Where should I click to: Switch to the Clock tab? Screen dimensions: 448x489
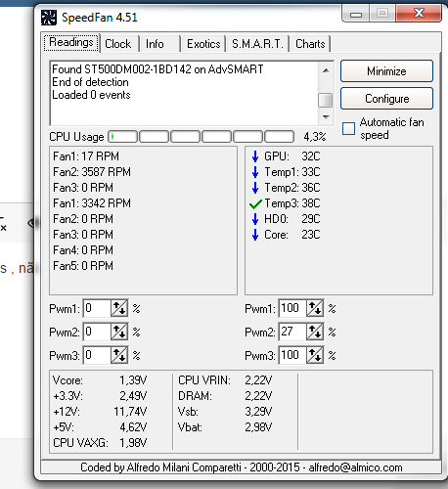coord(117,44)
